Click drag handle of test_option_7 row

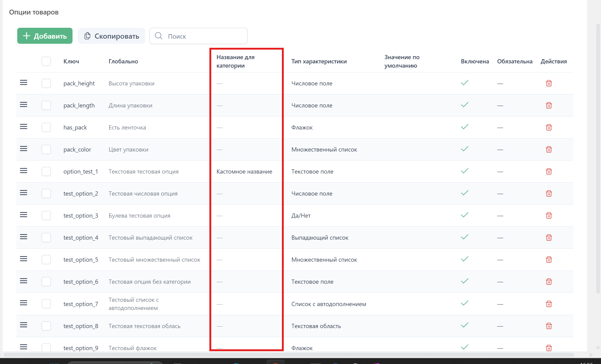[24, 303]
